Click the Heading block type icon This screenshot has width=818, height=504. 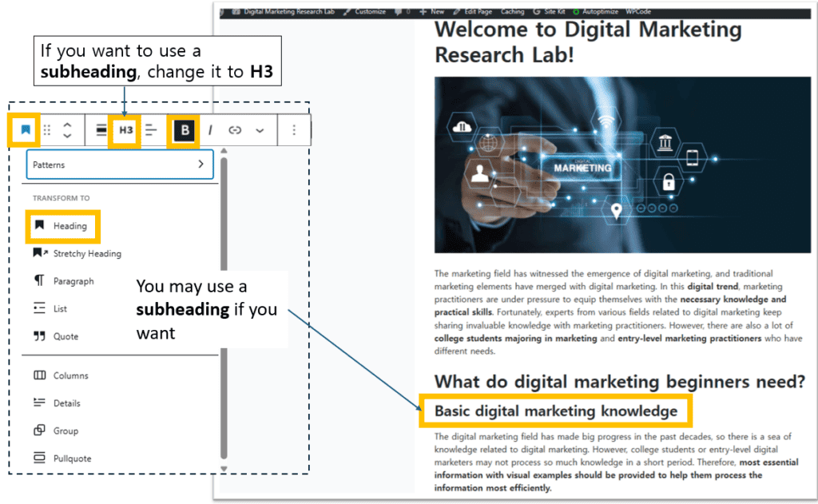pos(26,130)
